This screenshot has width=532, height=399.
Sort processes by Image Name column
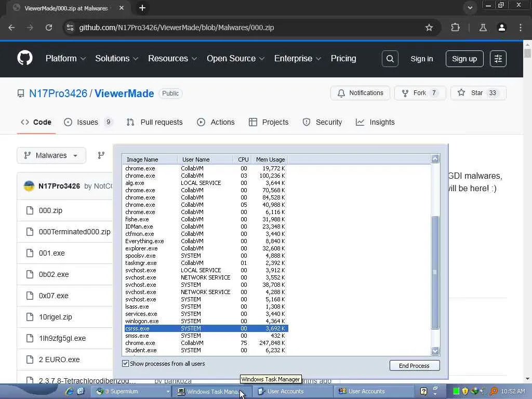click(x=150, y=159)
